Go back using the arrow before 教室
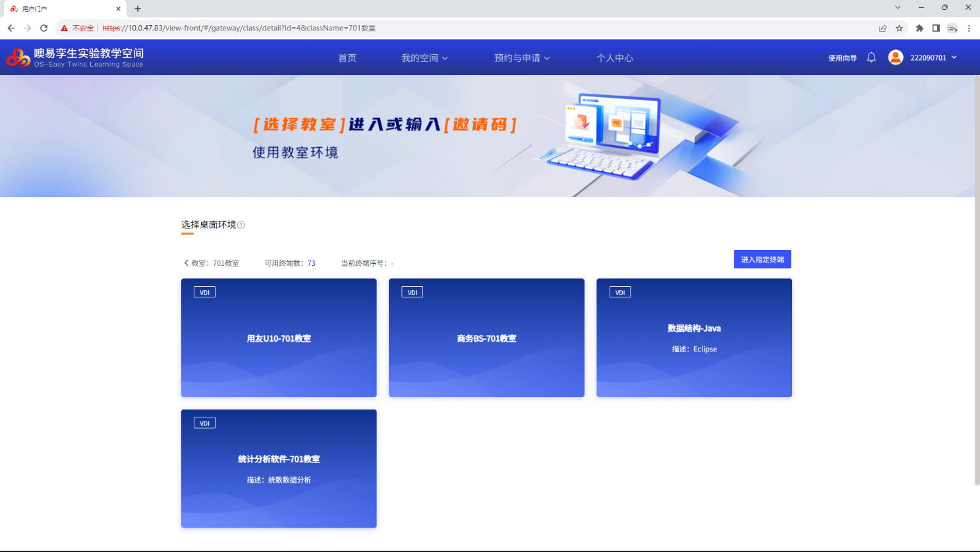The width and height of the screenshot is (980, 552). click(x=186, y=263)
